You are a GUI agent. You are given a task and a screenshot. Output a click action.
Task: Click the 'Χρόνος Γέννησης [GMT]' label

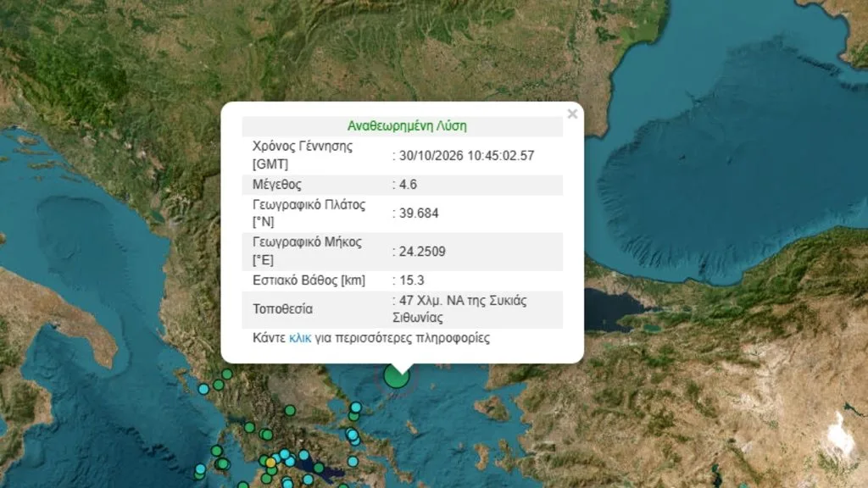coord(303,156)
